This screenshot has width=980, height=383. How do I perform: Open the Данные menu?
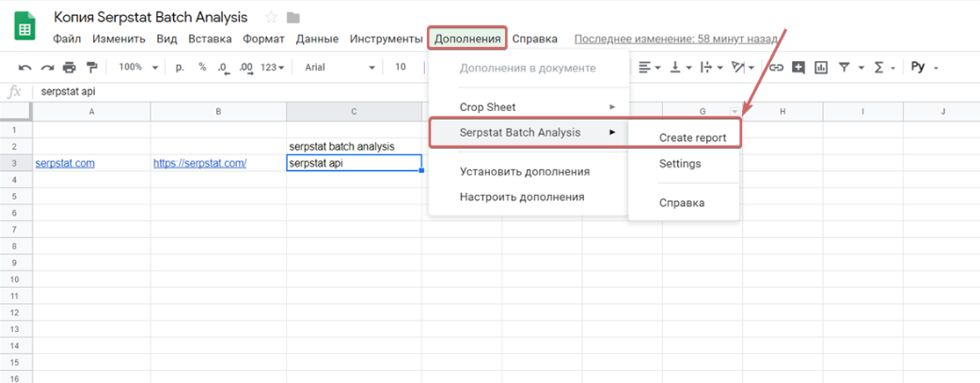tap(318, 39)
